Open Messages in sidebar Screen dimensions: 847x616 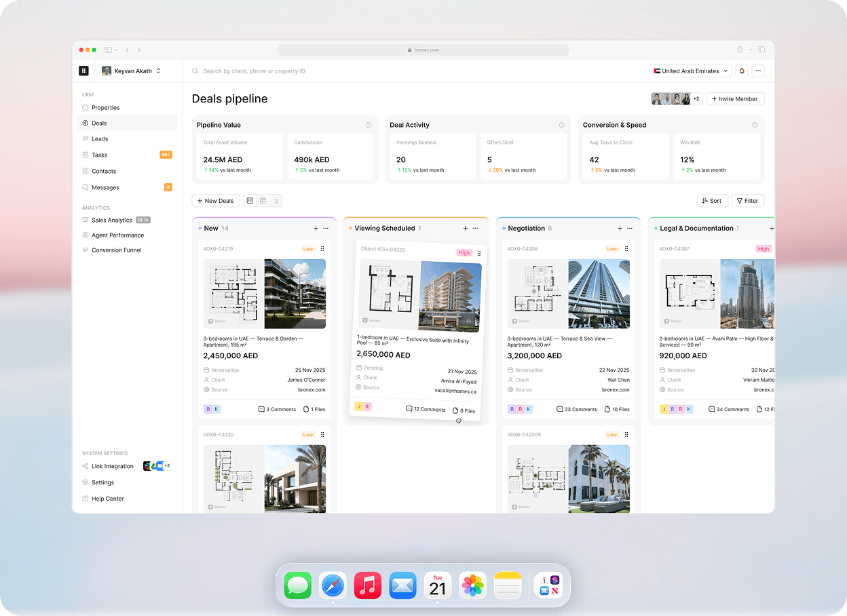[x=127, y=187]
